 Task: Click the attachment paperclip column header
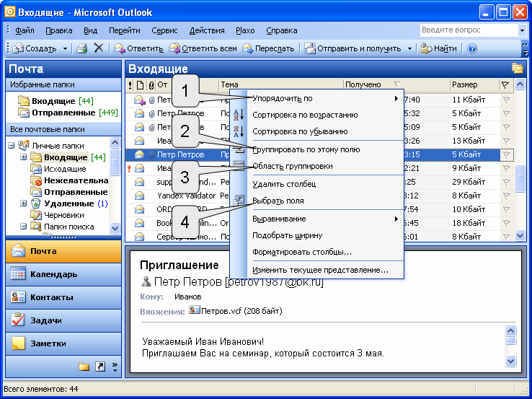151,85
